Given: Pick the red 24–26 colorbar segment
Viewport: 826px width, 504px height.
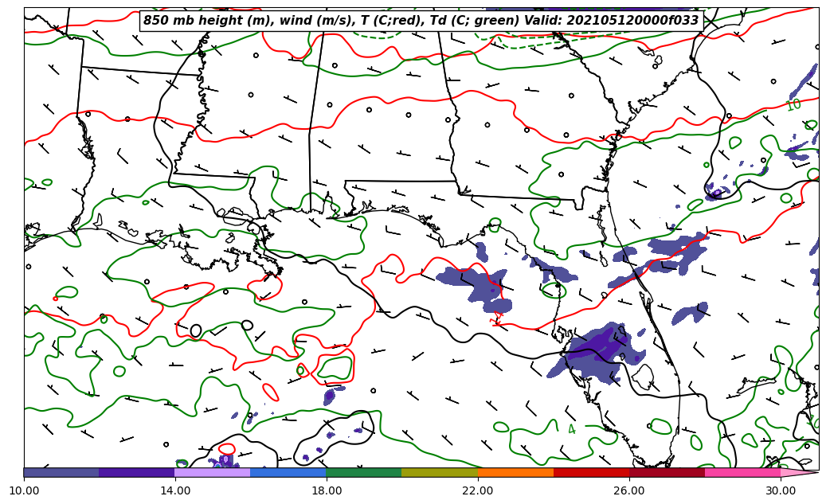Looking at the screenshot, I should click(591, 472).
